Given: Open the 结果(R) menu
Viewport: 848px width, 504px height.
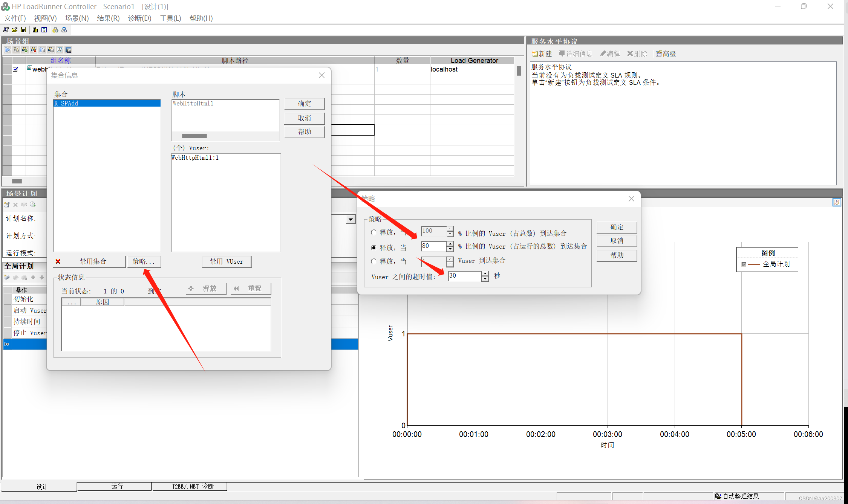Looking at the screenshot, I should (x=108, y=18).
